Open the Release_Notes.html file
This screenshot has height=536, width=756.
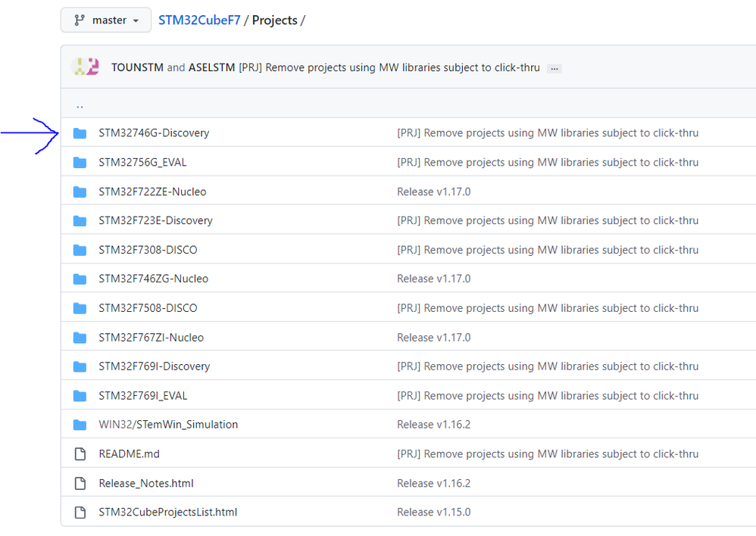(146, 484)
